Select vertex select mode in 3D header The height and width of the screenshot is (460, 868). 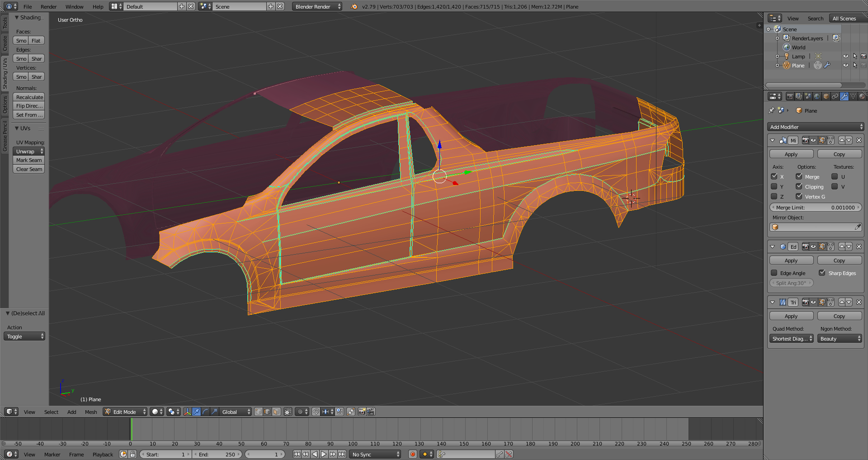coord(258,412)
